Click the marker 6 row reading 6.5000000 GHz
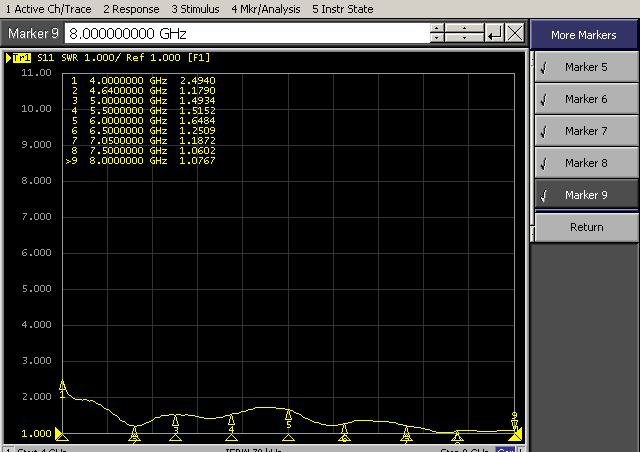 pyautogui.click(x=142, y=131)
